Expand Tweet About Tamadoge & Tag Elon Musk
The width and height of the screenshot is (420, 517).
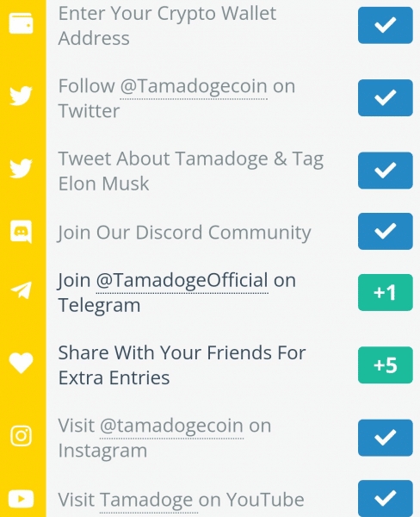pyautogui.click(x=191, y=171)
